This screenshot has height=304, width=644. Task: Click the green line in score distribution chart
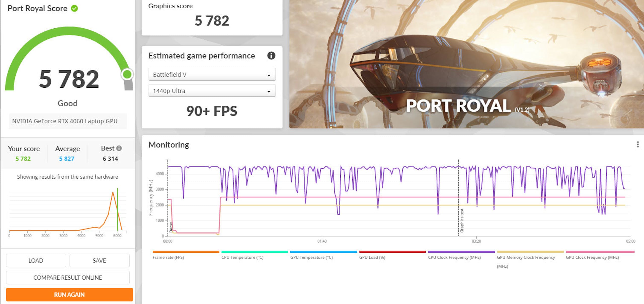[x=117, y=209]
